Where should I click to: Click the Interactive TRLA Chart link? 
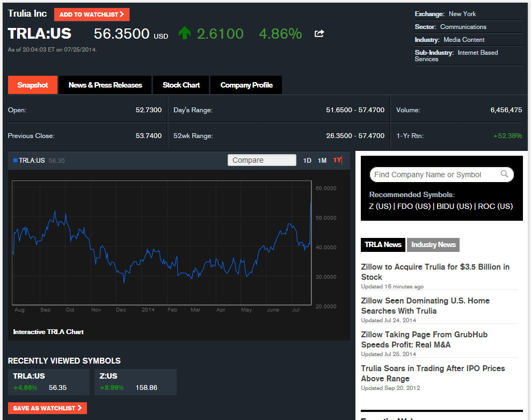(48, 332)
